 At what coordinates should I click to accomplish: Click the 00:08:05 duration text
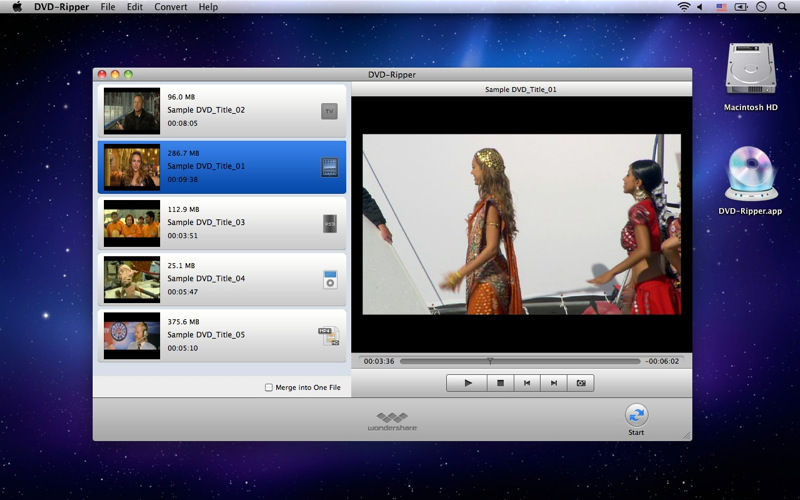coord(183,123)
